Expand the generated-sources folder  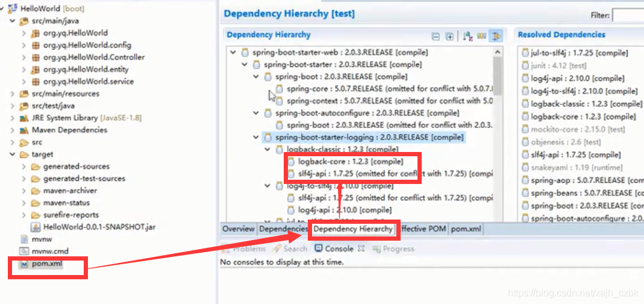pyautogui.click(x=24, y=166)
